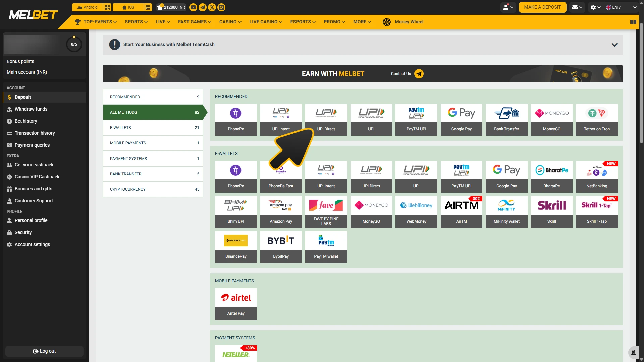Open the user account dropdown

[x=508, y=7]
